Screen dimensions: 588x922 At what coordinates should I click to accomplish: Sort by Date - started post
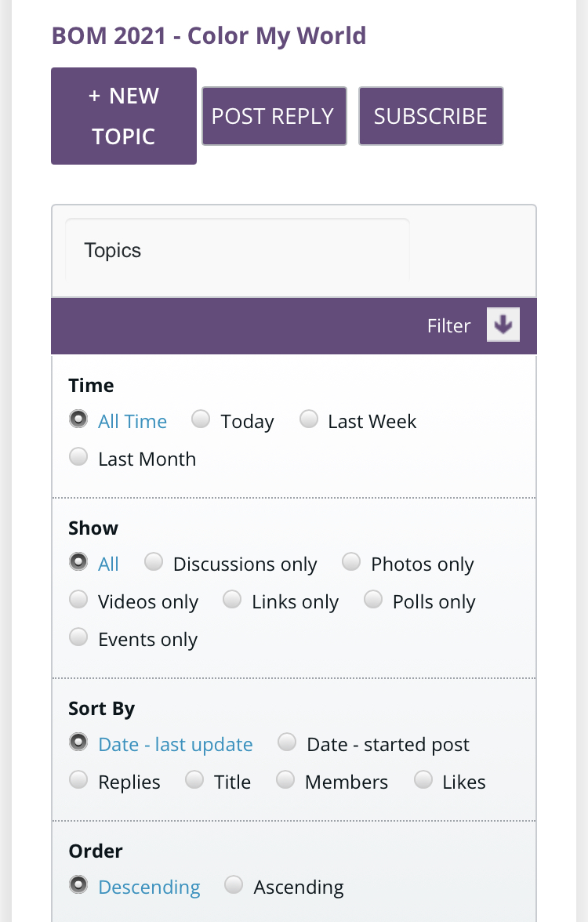tap(287, 742)
